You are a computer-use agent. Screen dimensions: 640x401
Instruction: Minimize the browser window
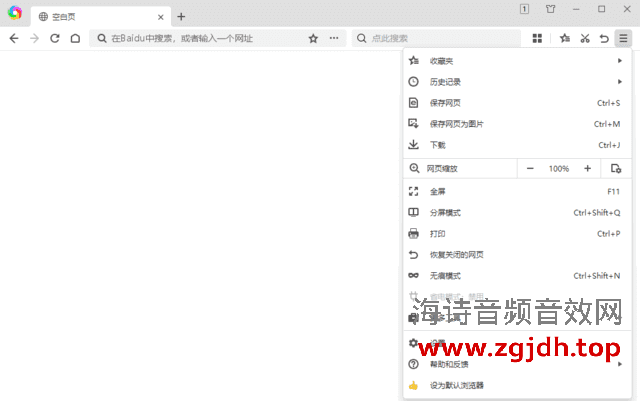click(x=576, y=9)
